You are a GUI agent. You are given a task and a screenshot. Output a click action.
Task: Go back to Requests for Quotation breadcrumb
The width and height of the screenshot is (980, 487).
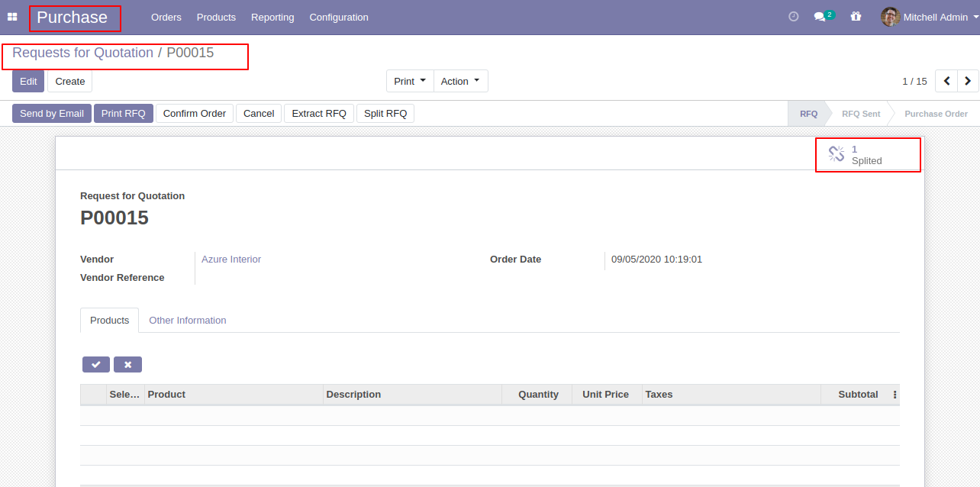click(x=83, y=53)
